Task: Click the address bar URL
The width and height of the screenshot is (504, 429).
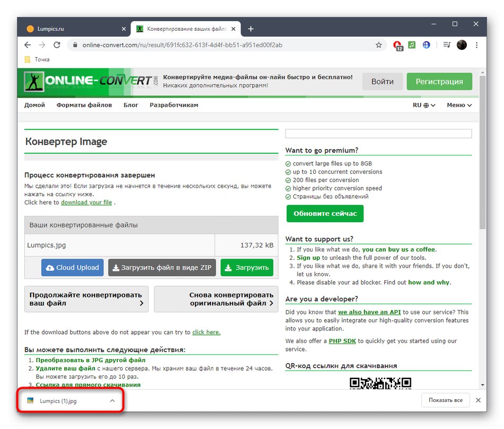Action: 183,45
